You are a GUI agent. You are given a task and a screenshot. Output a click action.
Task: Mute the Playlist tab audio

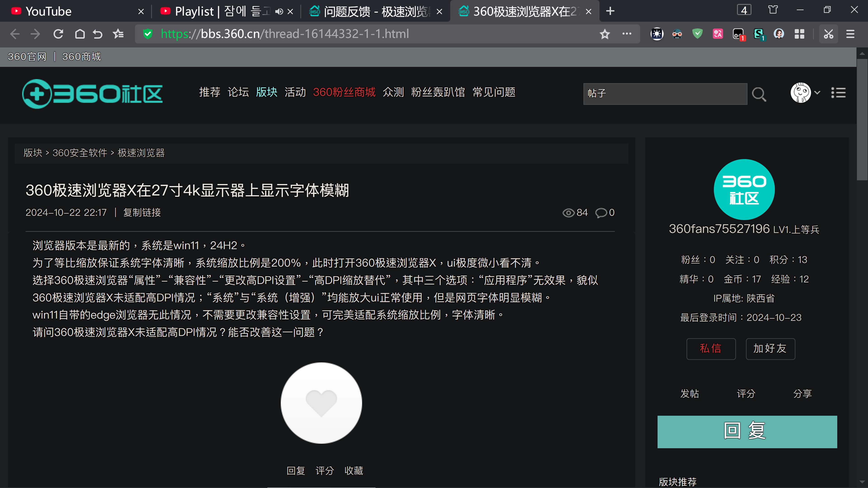[x=279, y=12]
